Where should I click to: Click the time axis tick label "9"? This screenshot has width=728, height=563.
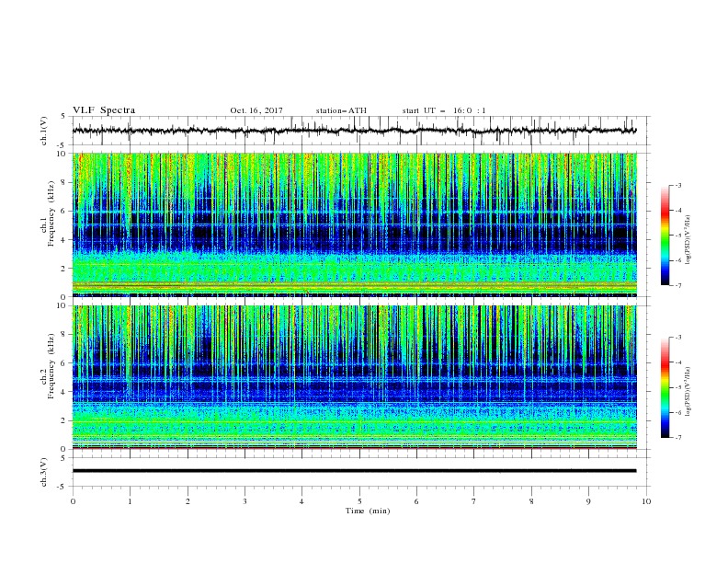point(588,501)
